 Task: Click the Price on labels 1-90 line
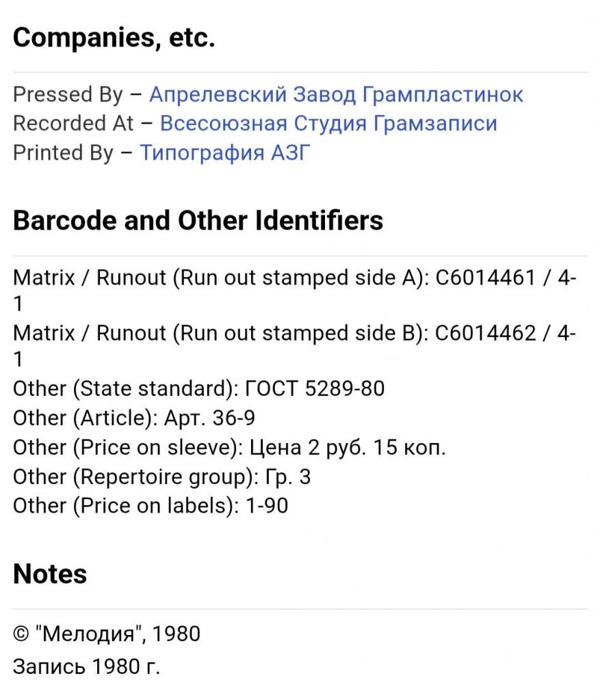tap(151, 506)
